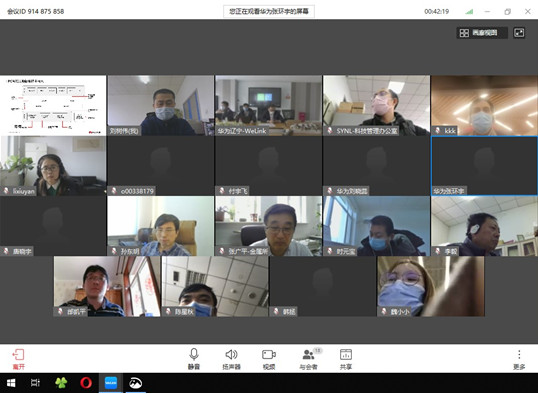Expand the 更多 three-dot menu
Screen dimensions: 538x394
519,355
